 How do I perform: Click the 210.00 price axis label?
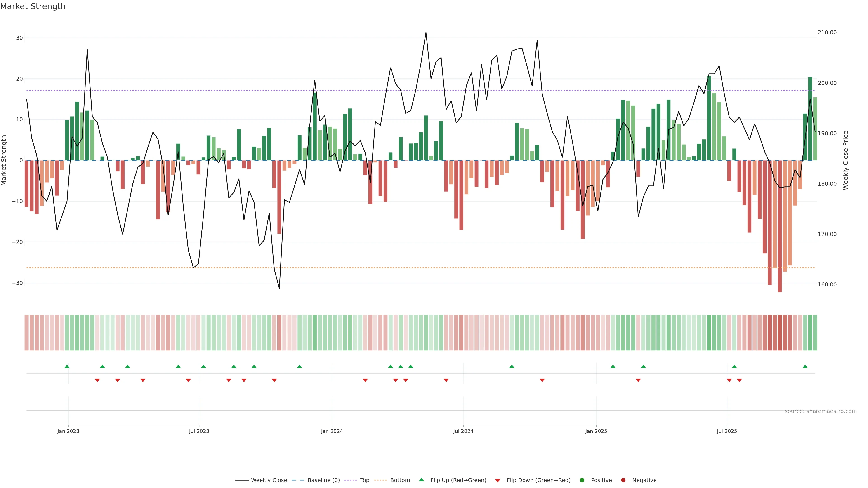pos(827,33)
